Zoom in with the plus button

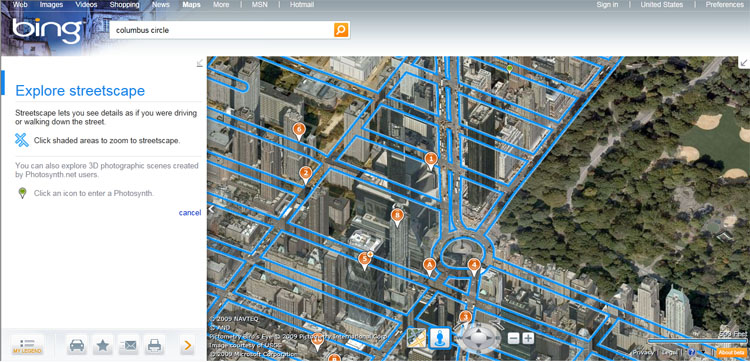click(528, 339)
